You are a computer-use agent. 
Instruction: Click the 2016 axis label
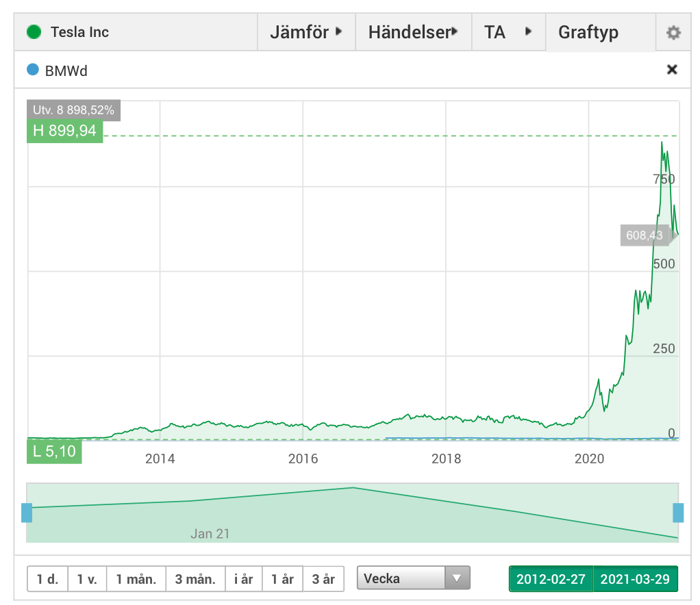303,459
